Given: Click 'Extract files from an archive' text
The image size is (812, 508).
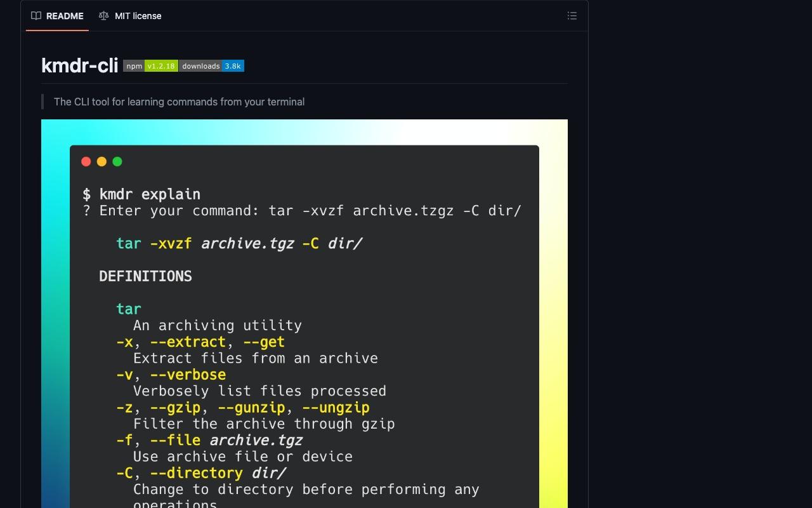Looking at the screenshot, I should 256,358.
